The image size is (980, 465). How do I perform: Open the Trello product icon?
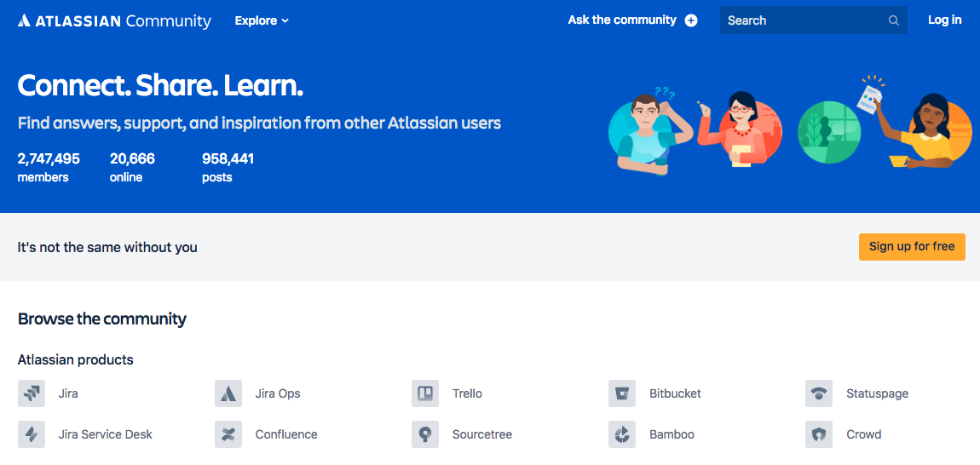[425, 393]
